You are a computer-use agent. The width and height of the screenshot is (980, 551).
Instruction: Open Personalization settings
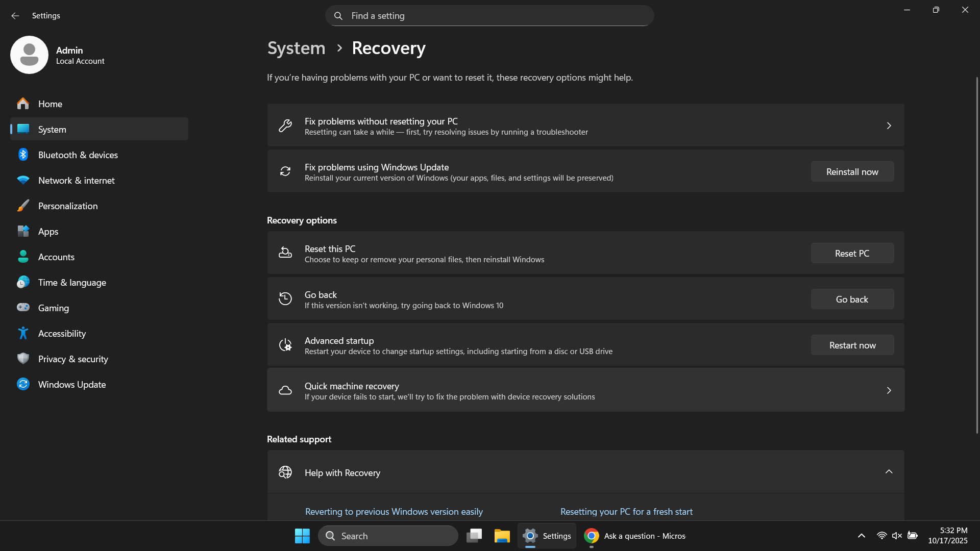coord(68,206)
